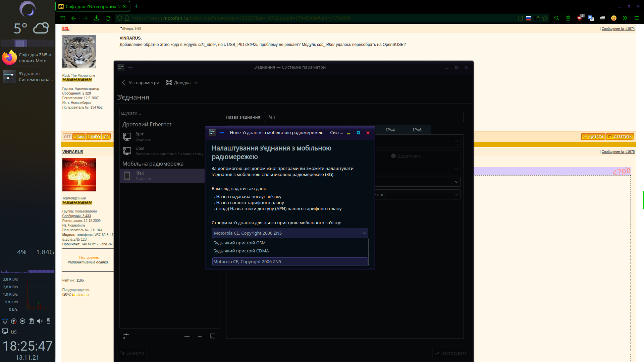
Task: Reload the motofan forum page
Action: [x=108, y=18]
